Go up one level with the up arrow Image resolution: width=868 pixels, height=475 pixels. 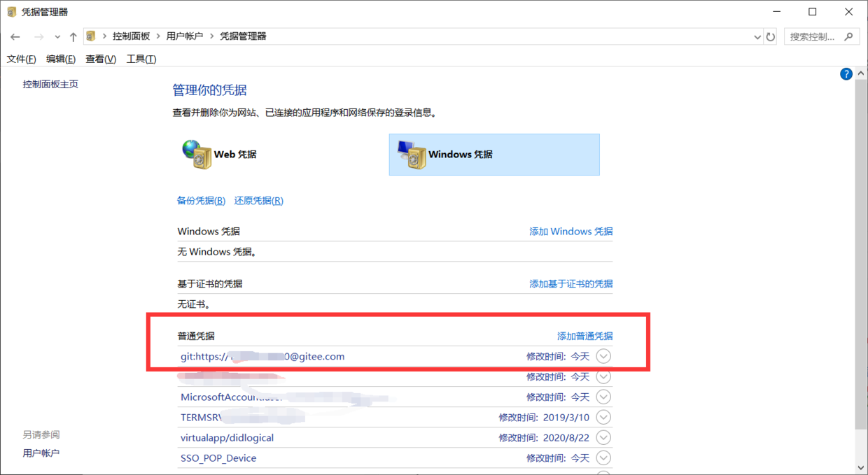(73, 37)
